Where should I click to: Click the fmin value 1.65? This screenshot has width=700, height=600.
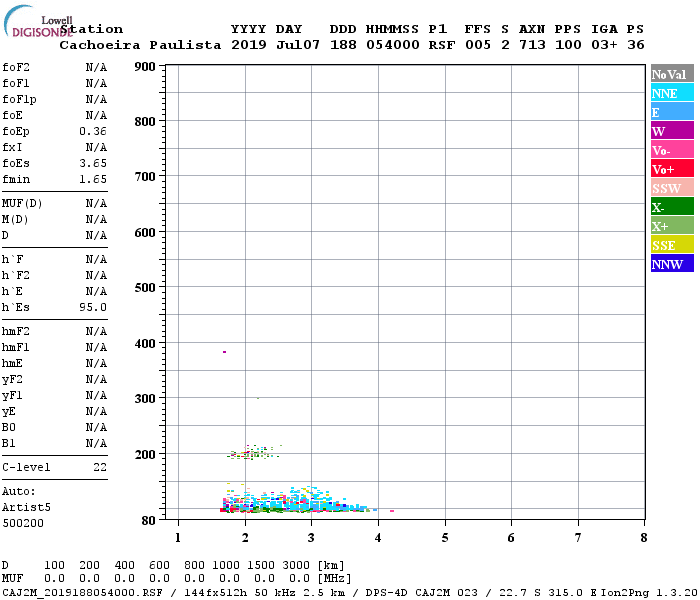click(x=93, y=179)
